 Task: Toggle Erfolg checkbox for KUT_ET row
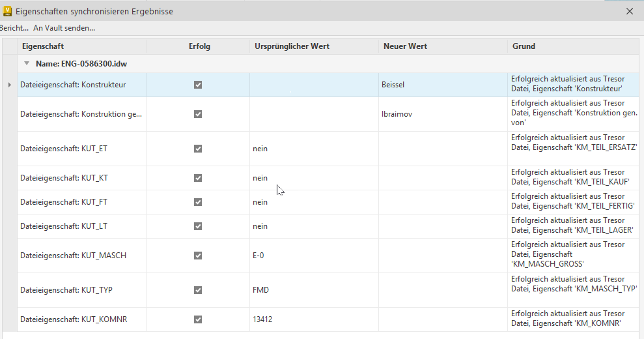(x=198, y=149)
